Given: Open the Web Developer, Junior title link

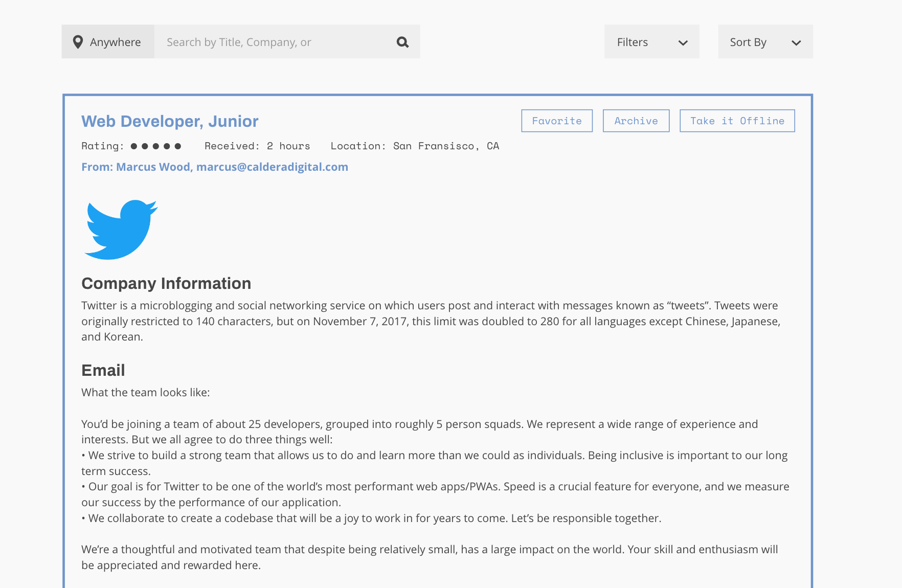Looking at the screenshot, I should pos(170,121).
